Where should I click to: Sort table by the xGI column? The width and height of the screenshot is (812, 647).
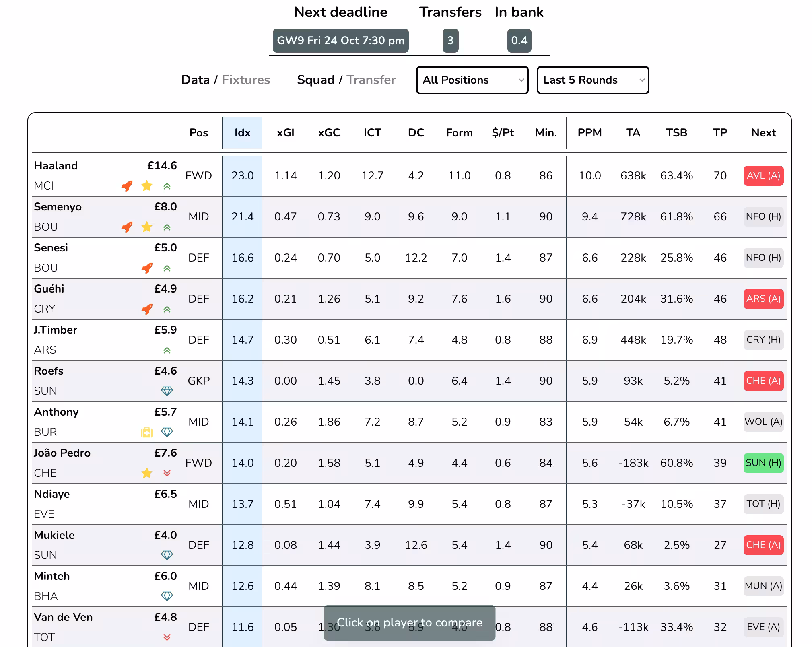(x=285, y=133)
